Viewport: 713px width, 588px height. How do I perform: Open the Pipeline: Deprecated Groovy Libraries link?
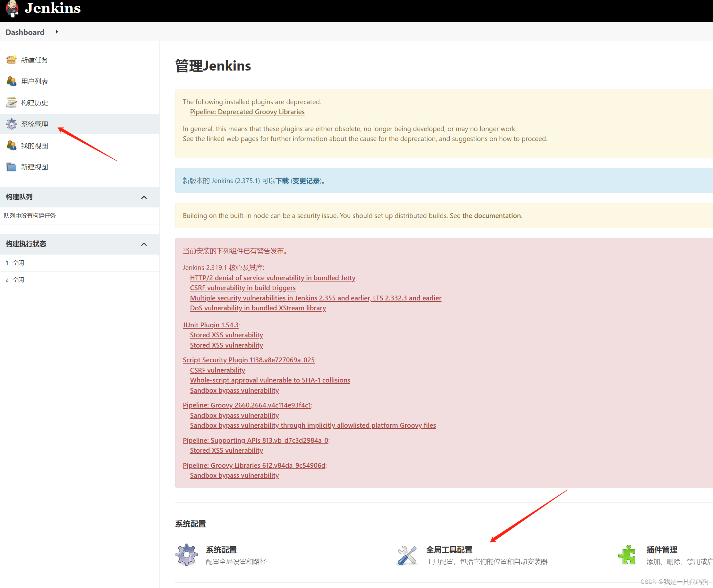click(x=247, y=112)
